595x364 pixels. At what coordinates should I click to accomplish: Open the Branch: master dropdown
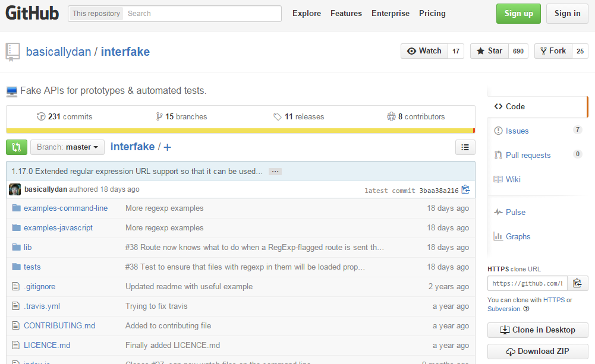68,147
